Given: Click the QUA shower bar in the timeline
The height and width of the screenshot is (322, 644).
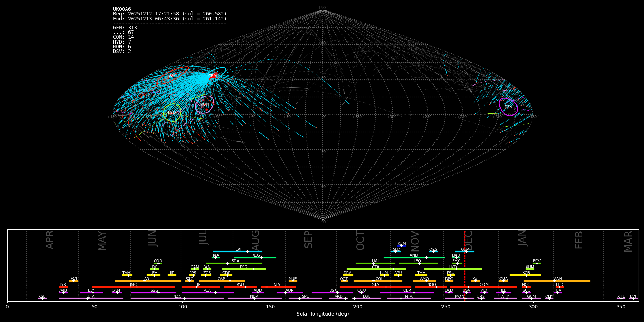Looking at the screenshot, I should click(x=503, y=281).
